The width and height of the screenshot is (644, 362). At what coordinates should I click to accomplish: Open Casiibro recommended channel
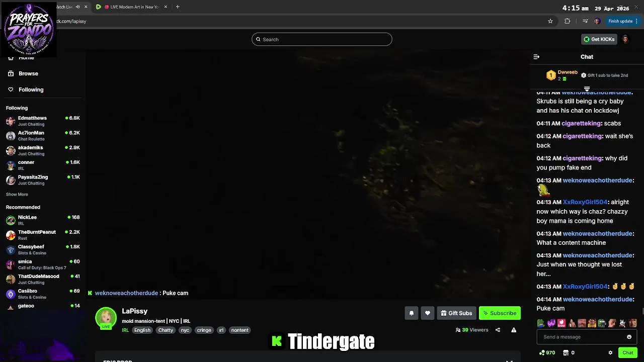click(x=43, y=294)
